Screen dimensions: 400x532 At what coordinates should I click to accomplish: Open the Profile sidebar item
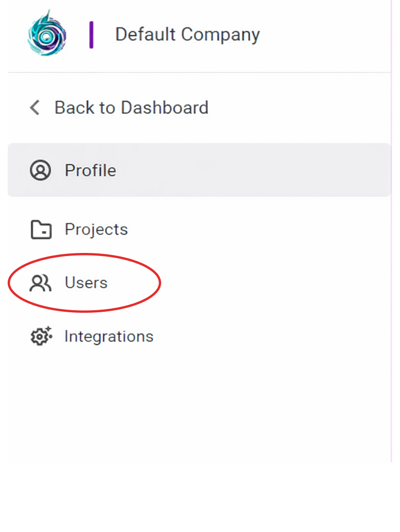click(x=91, y=170)
